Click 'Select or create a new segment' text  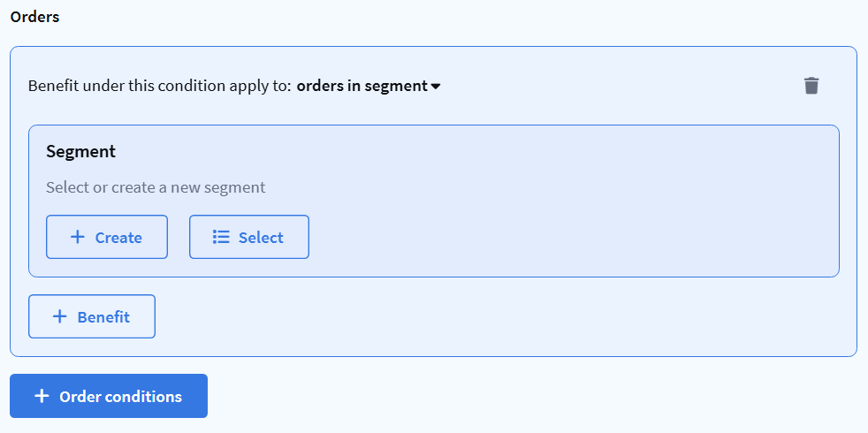[x=156, y=187]
